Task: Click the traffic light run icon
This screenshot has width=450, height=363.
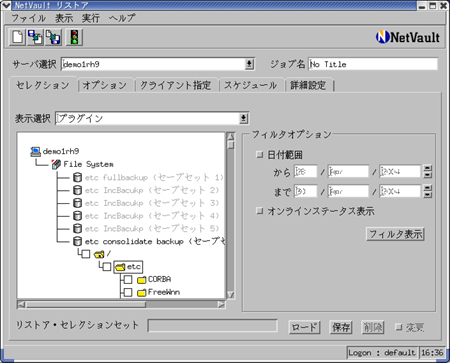Action: click(x=74, y=37)
